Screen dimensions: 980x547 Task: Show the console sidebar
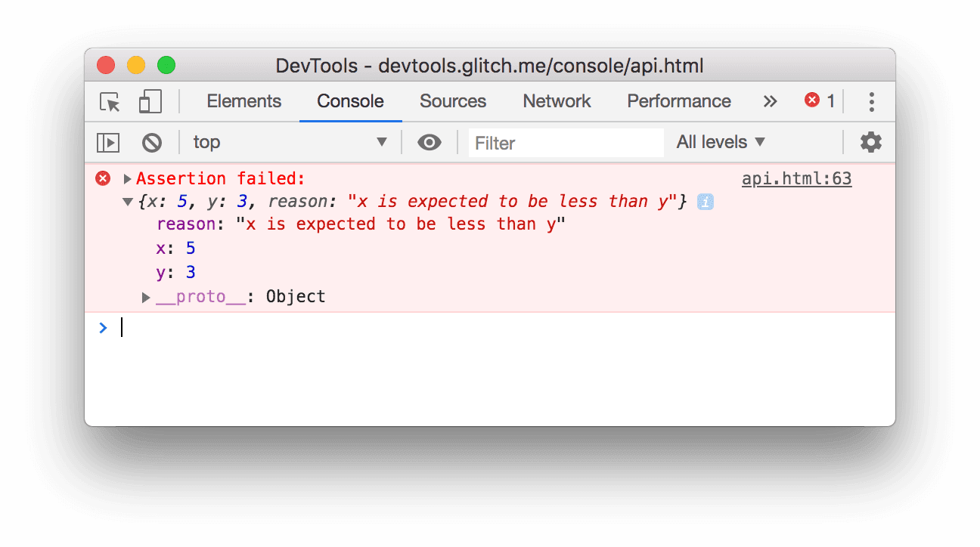[x=108, y=142]
